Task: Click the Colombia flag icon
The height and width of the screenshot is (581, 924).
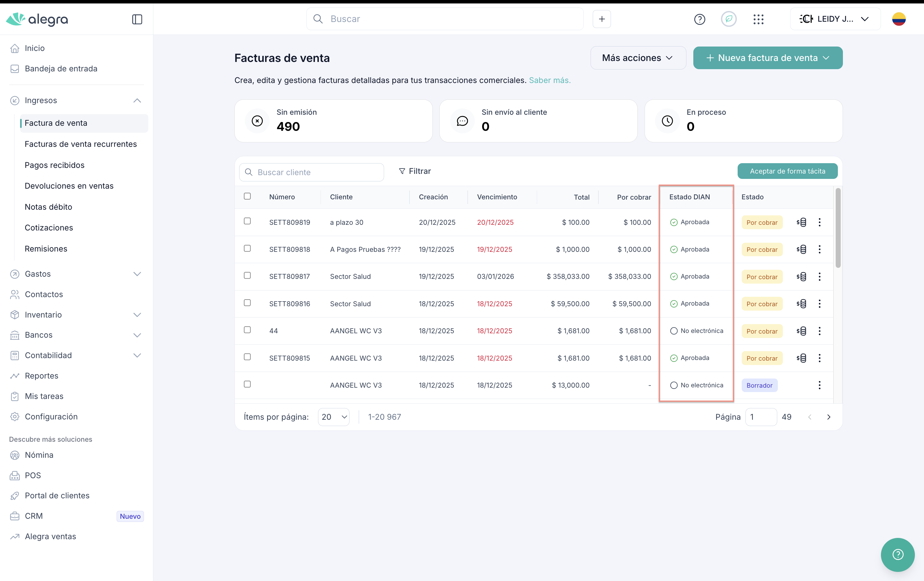Action: tap(898, 19)
